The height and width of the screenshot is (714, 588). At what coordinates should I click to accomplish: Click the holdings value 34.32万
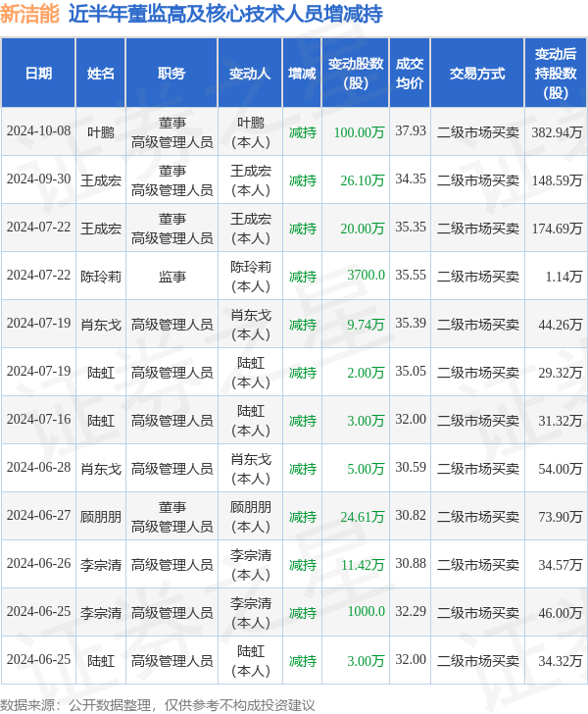point(561,661)
